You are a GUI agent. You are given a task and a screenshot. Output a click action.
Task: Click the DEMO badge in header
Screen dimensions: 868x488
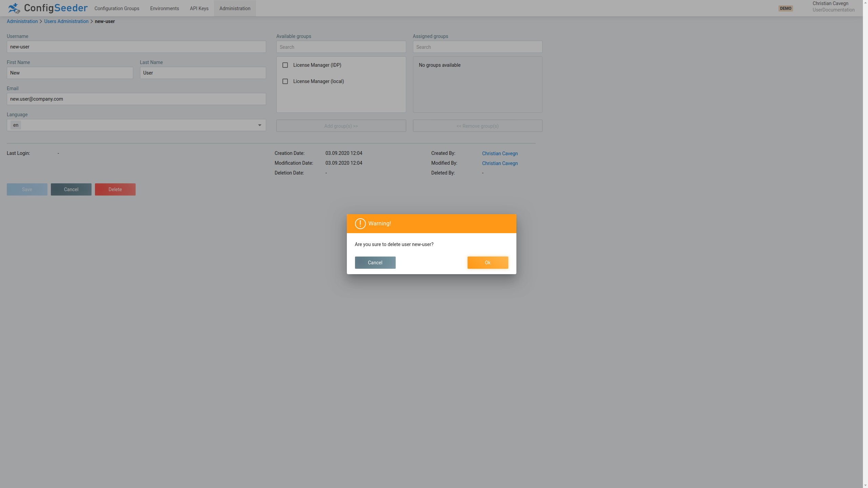coord(785,8)
